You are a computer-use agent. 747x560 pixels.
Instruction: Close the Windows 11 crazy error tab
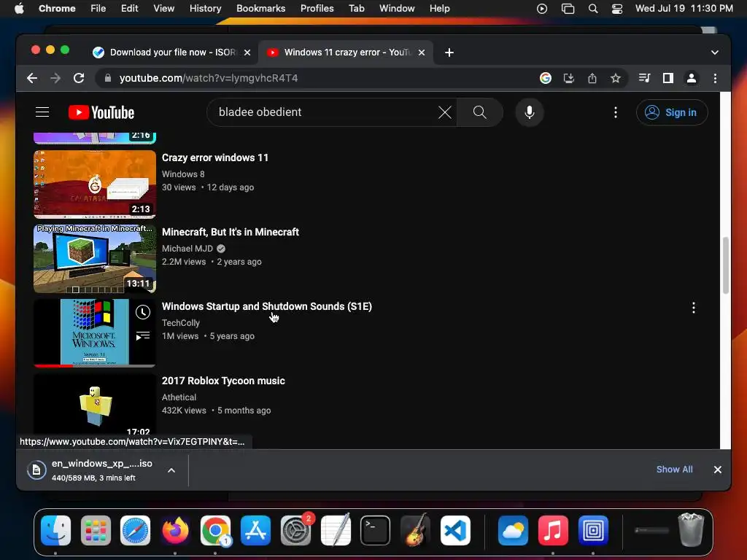[x=422, y=52]
